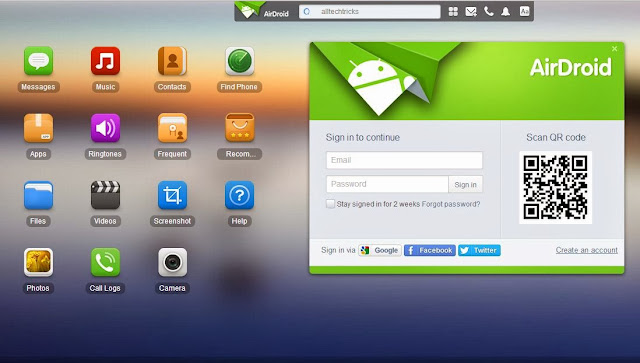640x363 pixels.
Task: Open the Camera icon
Action: (x=172, y=262)
